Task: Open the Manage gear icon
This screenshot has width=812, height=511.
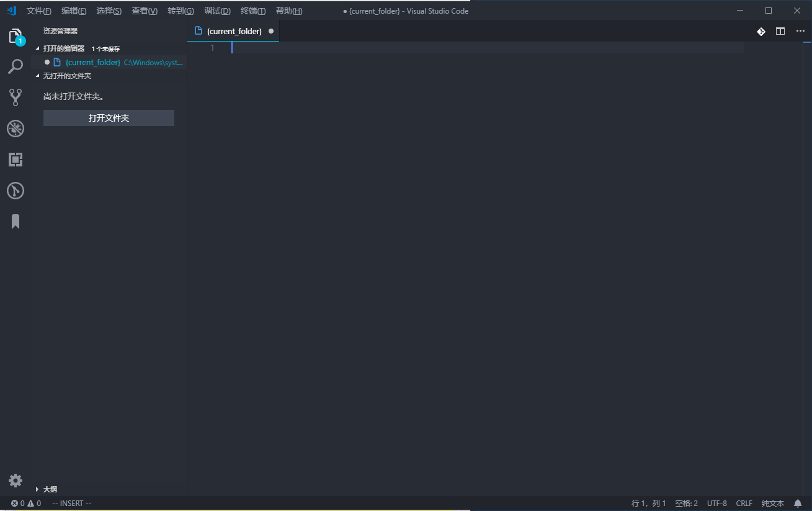Action: [x=16, y=480]
